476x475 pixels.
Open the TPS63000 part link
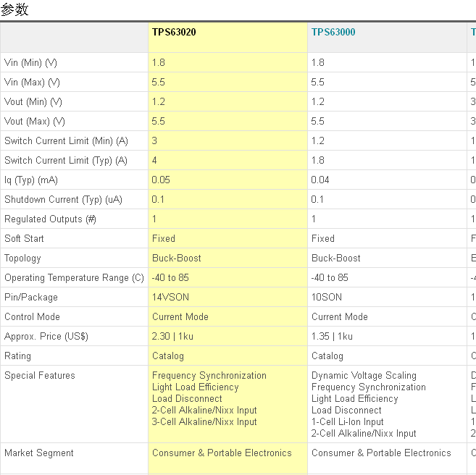point(333,32)
